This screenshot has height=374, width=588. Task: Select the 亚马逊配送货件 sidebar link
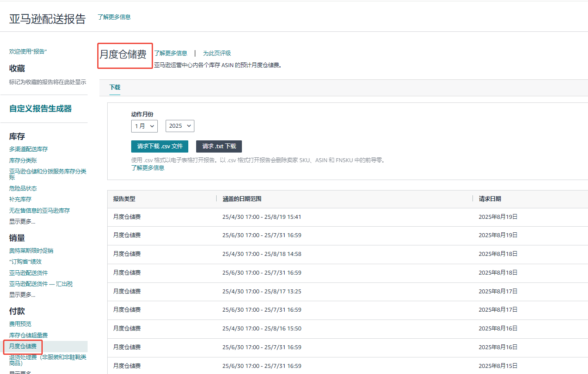(x=28, y=273)
